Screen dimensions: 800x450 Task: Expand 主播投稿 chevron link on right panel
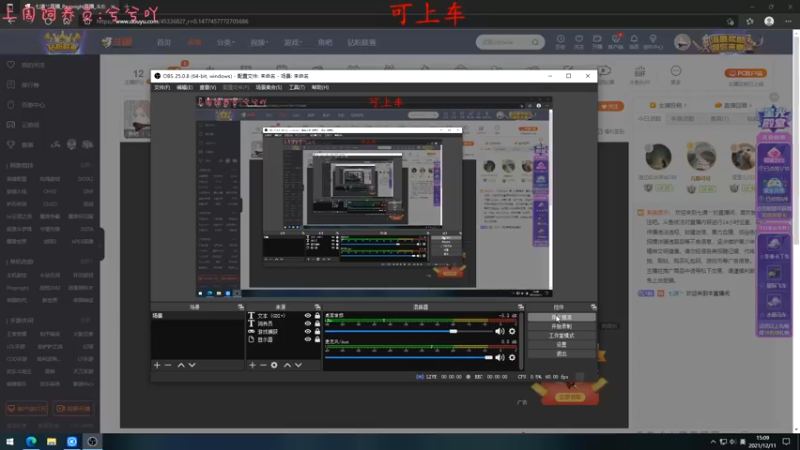tap(668, 105)
